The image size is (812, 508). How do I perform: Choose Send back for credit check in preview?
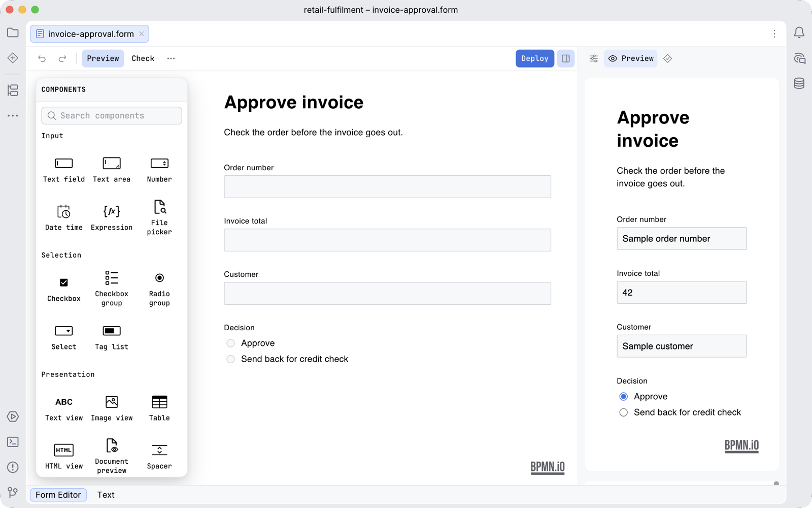pos(624,412)
